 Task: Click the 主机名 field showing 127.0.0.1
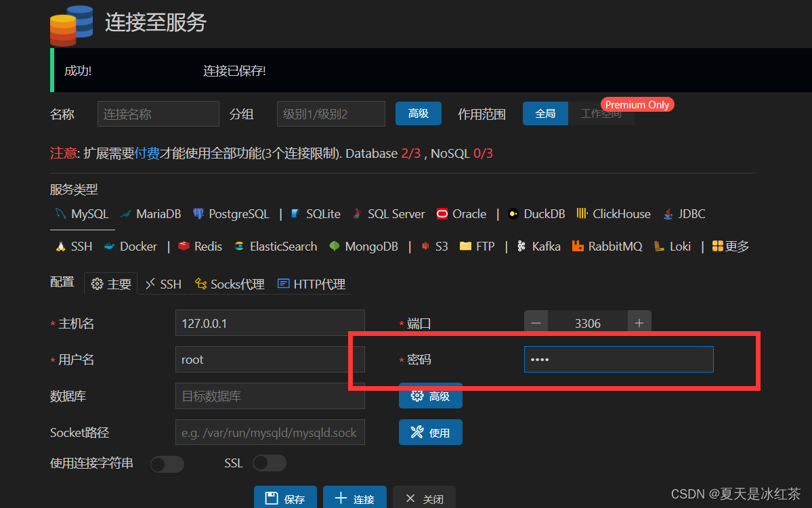pyautogui.click(x=270, y=323)
